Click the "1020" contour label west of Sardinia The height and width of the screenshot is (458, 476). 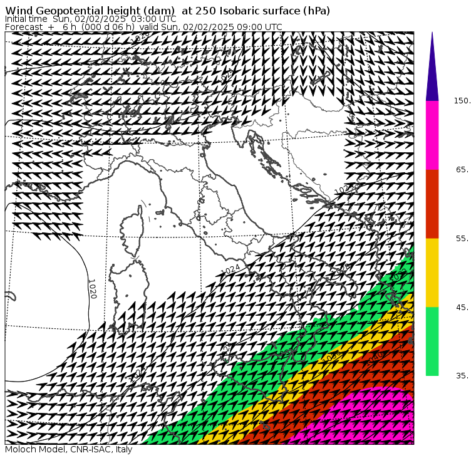coord(92,289)
